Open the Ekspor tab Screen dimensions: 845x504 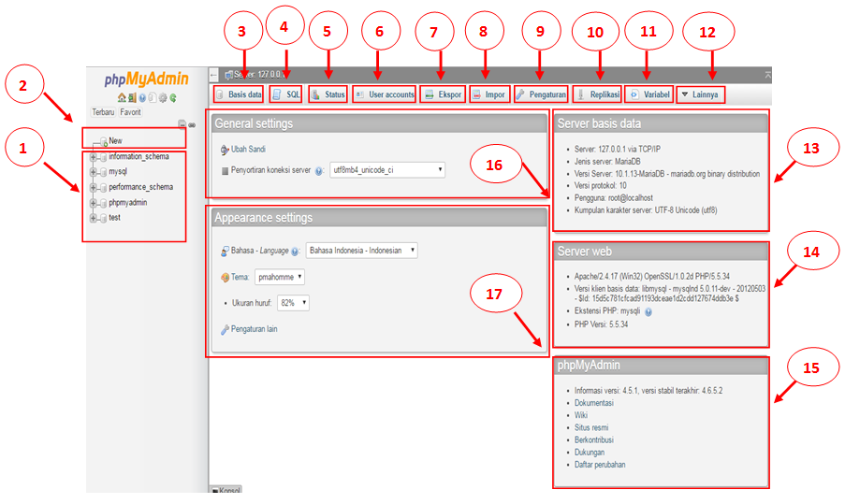tap(443, 94)
